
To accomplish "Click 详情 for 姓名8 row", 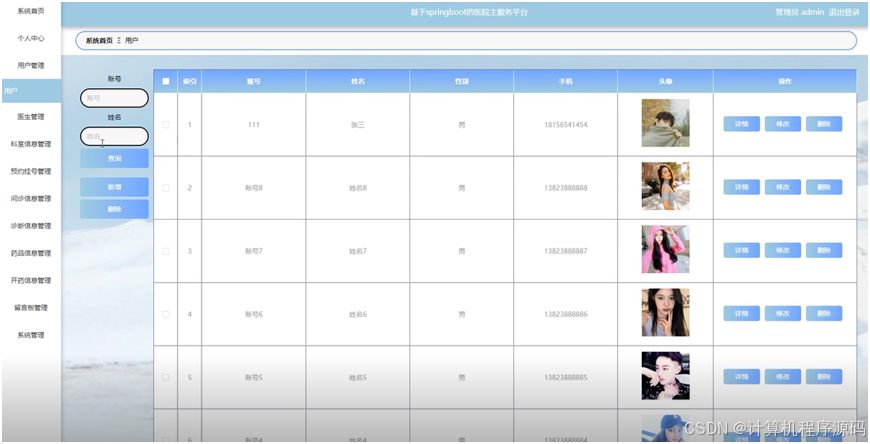I will (741, 187).
